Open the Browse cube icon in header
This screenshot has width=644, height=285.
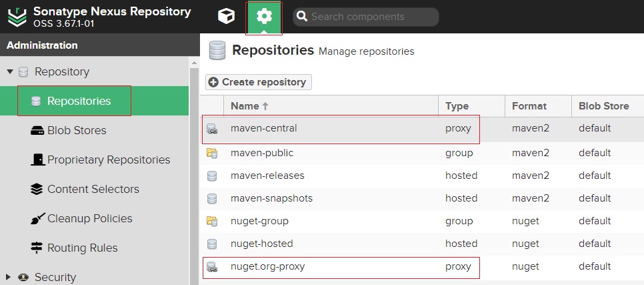[x=226, y=17]
